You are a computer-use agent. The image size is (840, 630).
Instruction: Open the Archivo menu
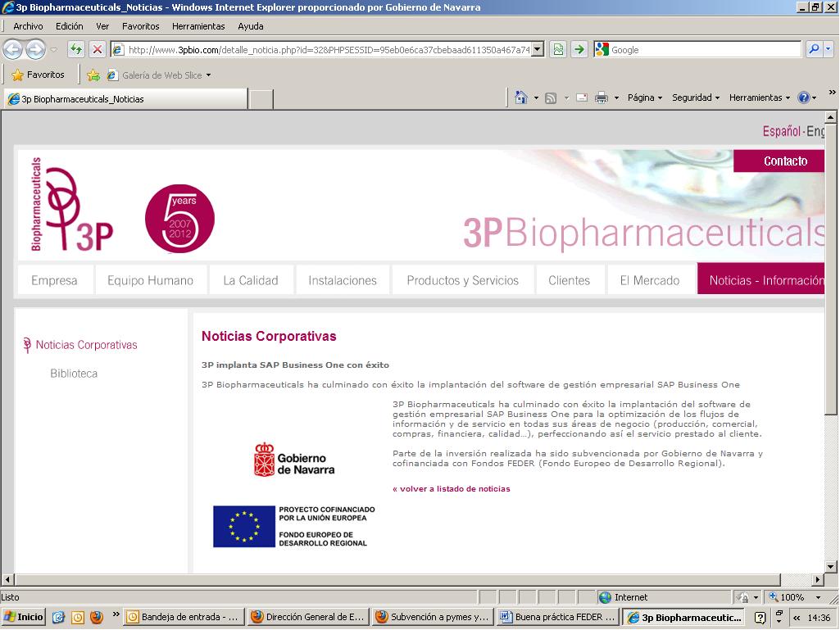(x=28, y=26)
